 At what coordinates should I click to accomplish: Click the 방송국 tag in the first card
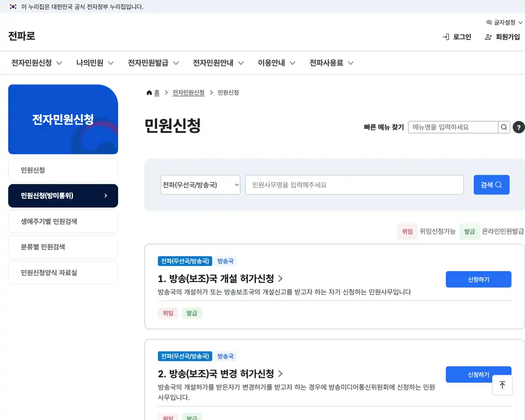click(x=226, y=261)
